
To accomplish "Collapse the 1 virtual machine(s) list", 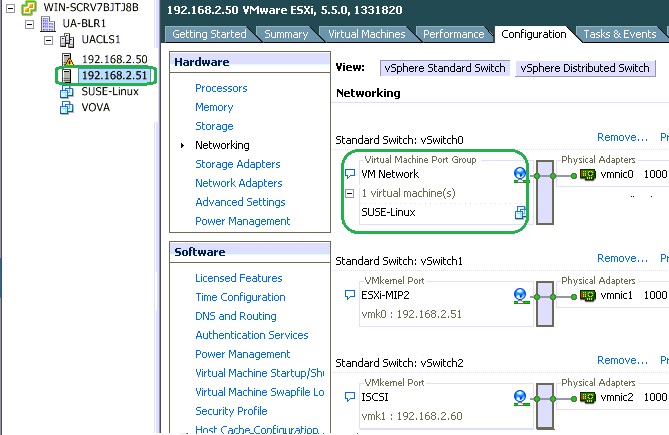I will [349, 193].
